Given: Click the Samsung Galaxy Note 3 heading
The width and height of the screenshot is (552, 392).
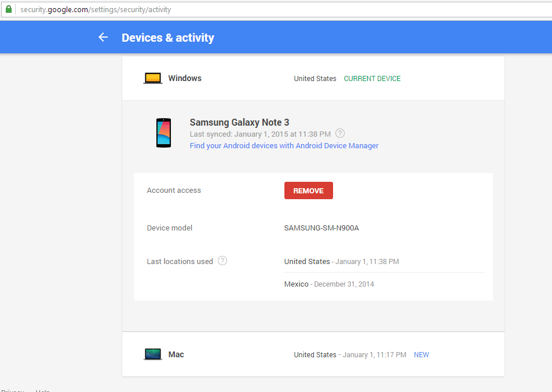Looking at the screenshot, I should pos(239,122).
